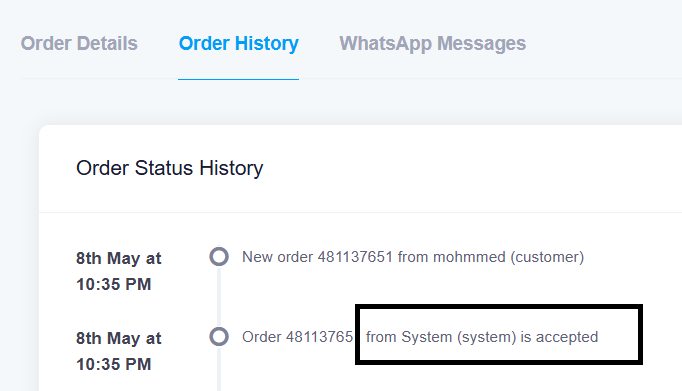682x391 pixels.
Task: Click the first entry's 10:35 PM time
Action: click(114, 284)
